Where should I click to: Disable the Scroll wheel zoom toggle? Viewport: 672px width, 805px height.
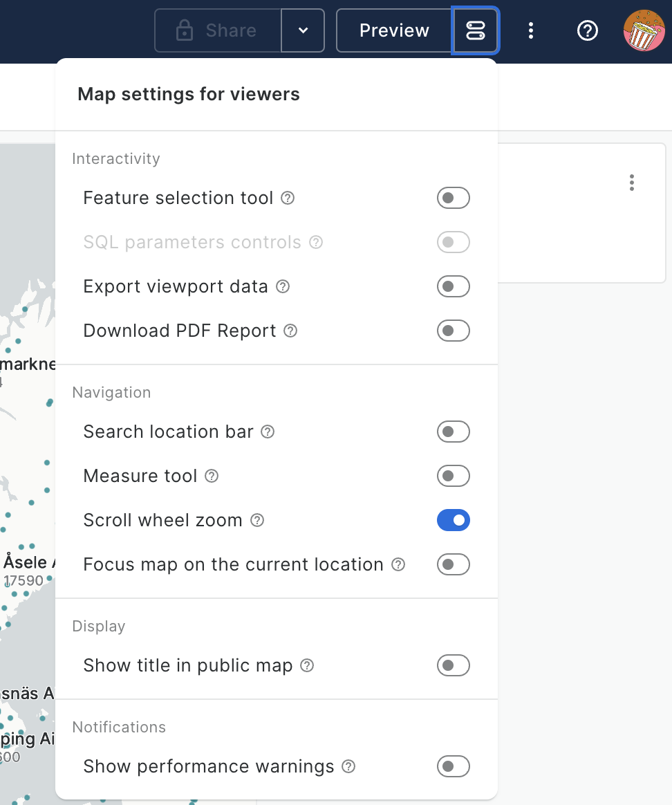[x=453, y=520]
